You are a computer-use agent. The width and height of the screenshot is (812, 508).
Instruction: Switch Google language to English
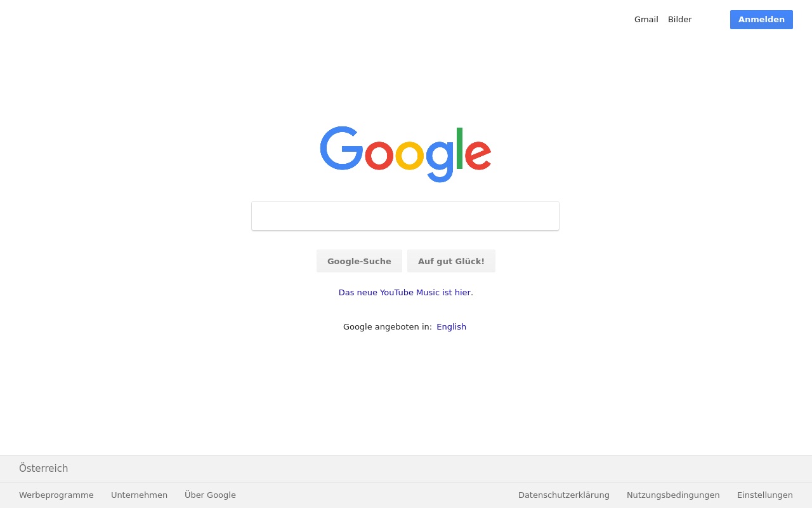point(451,327)
